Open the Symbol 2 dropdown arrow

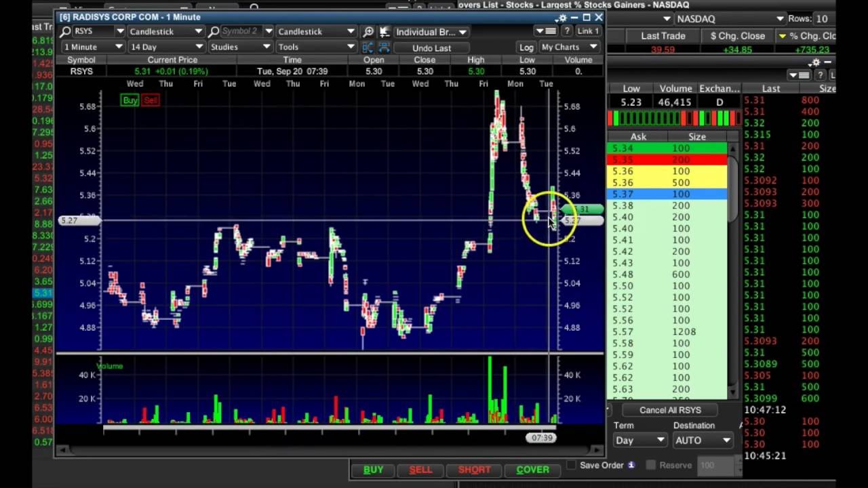pyautogui.click(x=269, y=31)
